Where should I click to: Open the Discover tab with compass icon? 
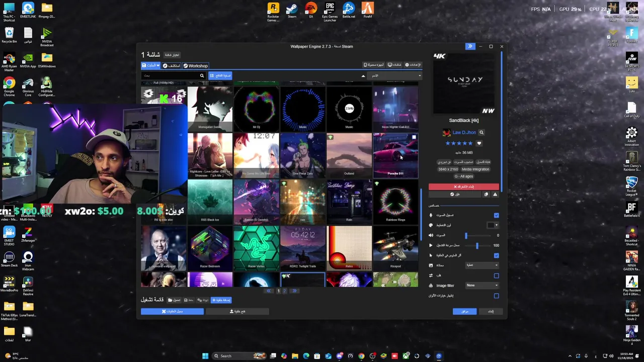171,66
